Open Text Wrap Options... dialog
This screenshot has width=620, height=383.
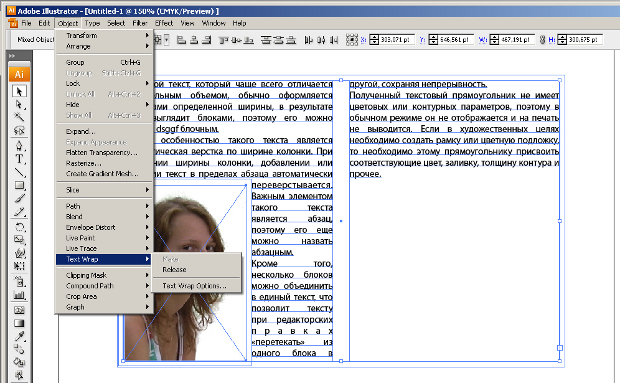(x=197, y=285)
